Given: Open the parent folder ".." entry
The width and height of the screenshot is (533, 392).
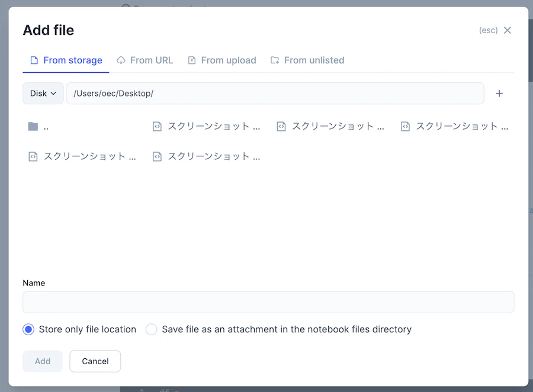Looking at the screenshot, I should pyautogui.click(x=38, y=127).
